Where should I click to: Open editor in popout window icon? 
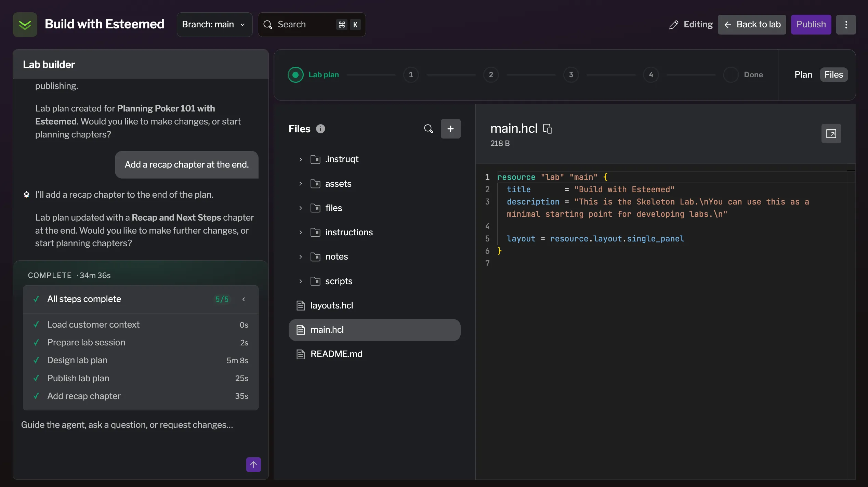point(831,133)
